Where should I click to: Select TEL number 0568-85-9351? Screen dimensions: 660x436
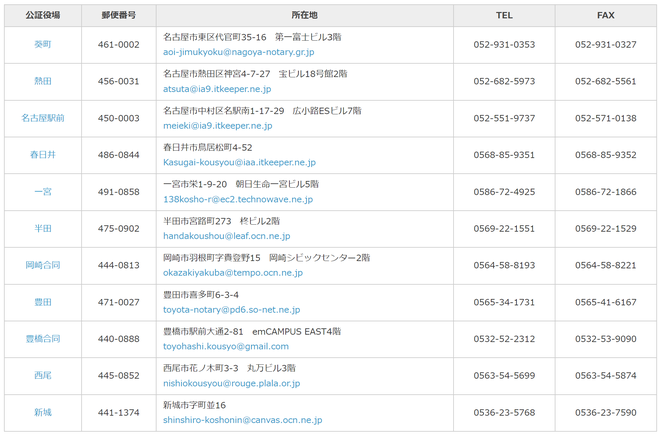click(x=504, y=155)
